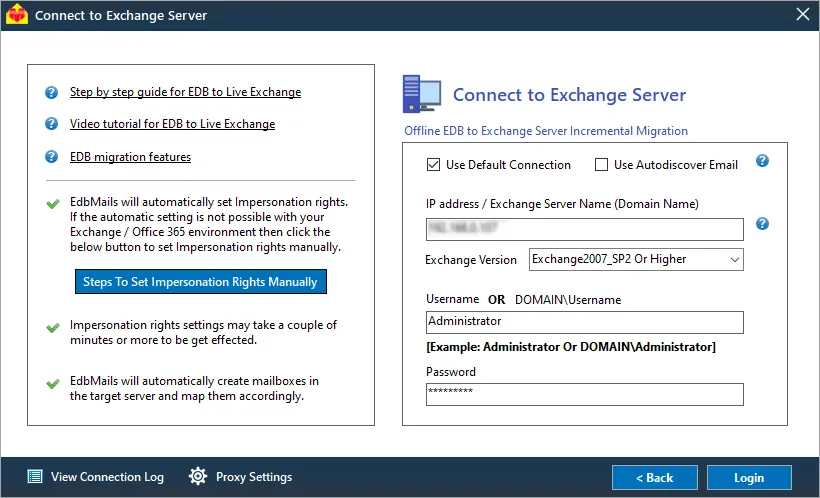This screenshot has height=498, width=820.
Task: Uncheck Use Default Connection checkbox
Action: (434, 165)
